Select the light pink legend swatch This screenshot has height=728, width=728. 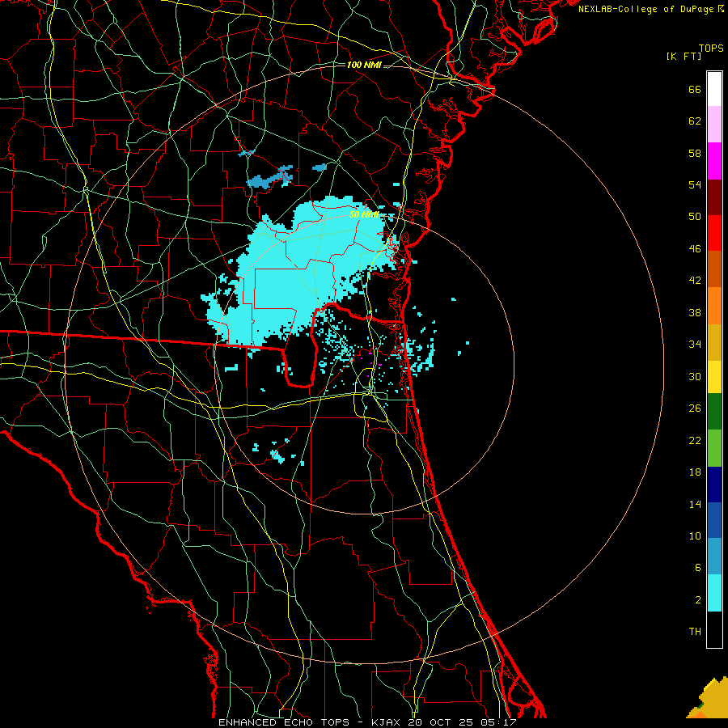tap(714, 125)
